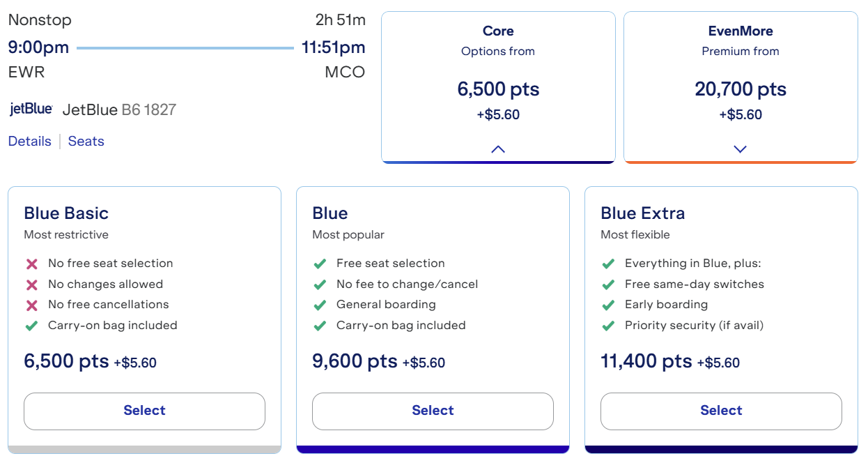
Task: Click red X beside No free seat selection
Action: click(31, 264)
